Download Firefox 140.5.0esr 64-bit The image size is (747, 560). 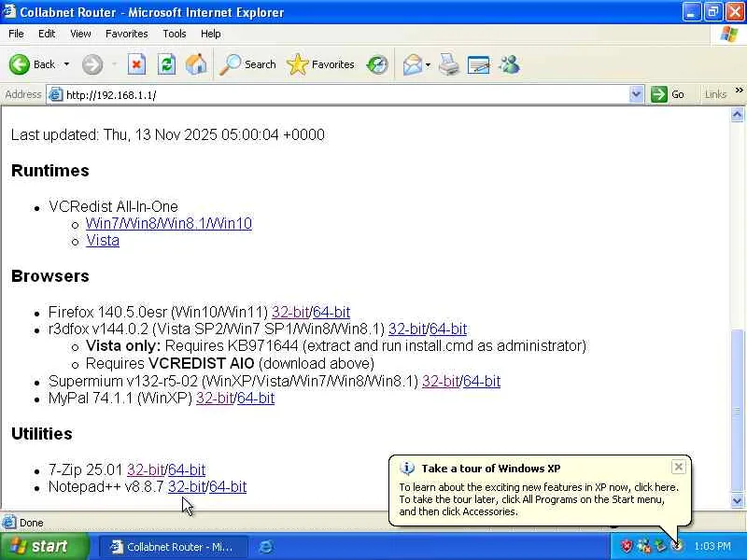tap(331, 313)
